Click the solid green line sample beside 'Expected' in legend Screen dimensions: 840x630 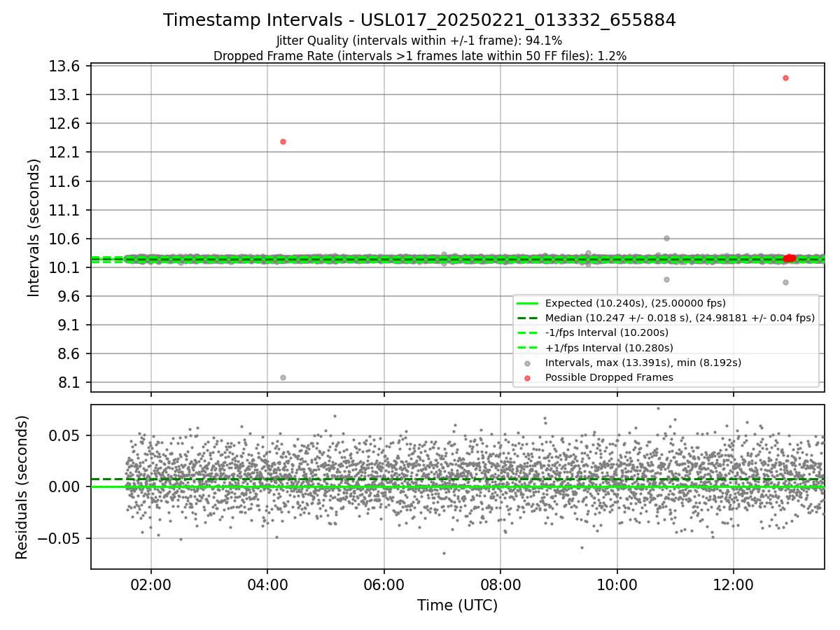coord(528,303)
